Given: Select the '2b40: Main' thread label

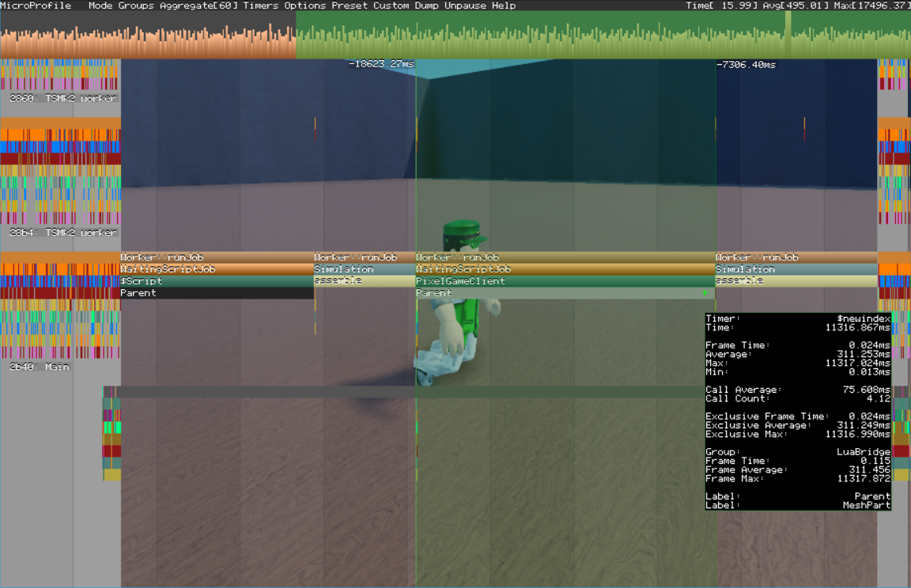Looking at the screenshot, I should [x=39, y=367].
